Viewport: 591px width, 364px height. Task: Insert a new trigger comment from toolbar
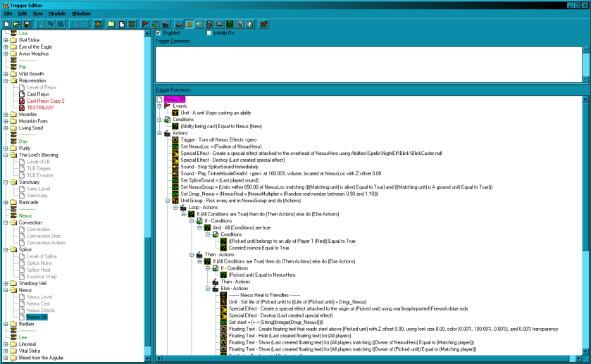pos(132,24)
